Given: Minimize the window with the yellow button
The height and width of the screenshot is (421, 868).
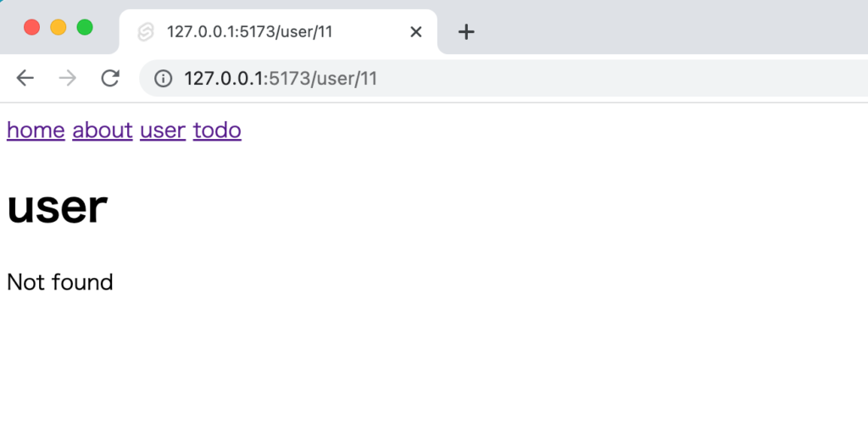Looking at the screenshot, I should pyautogui.click(x=58, y=27).
